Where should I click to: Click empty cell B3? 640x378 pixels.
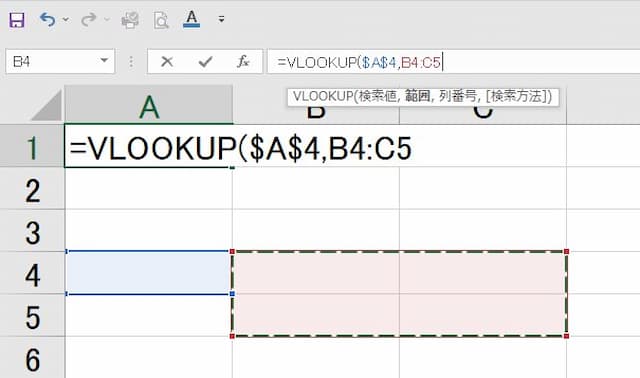point(316,231)
